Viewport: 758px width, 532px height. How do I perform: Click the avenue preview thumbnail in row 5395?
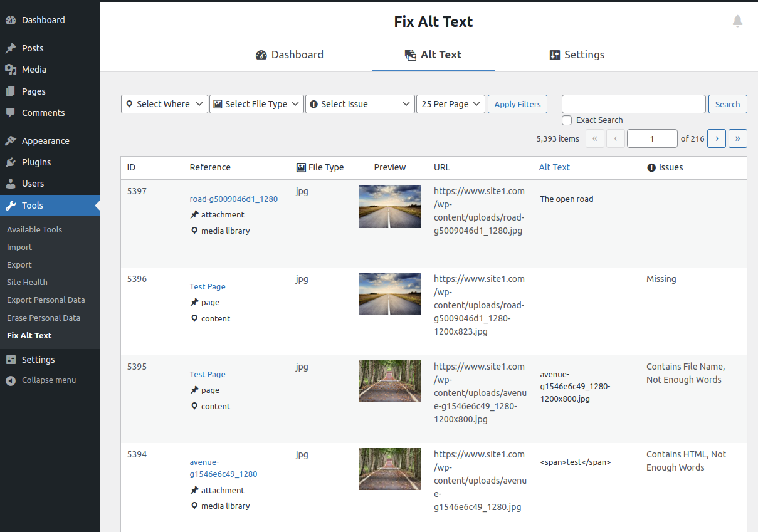(390, 381)
